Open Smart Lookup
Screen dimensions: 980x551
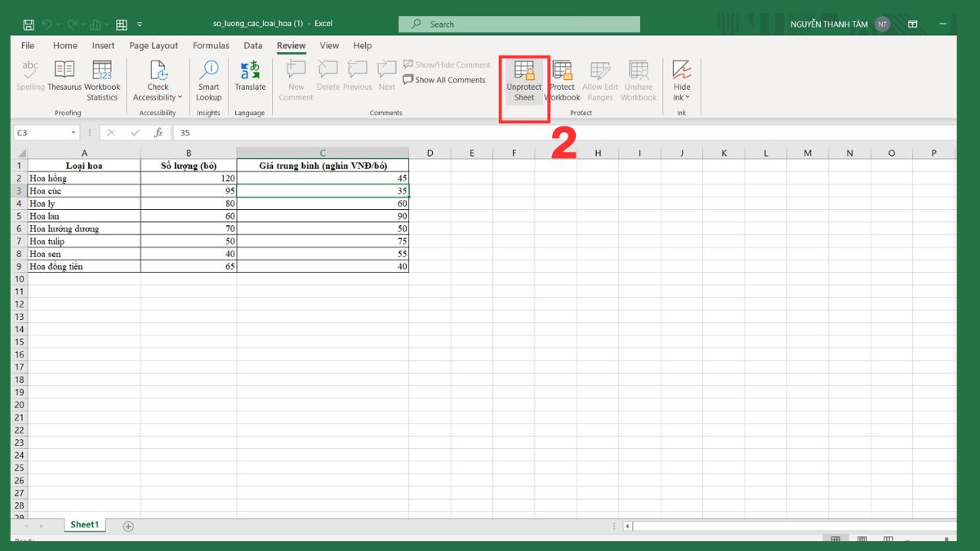[x=208, y=78]
